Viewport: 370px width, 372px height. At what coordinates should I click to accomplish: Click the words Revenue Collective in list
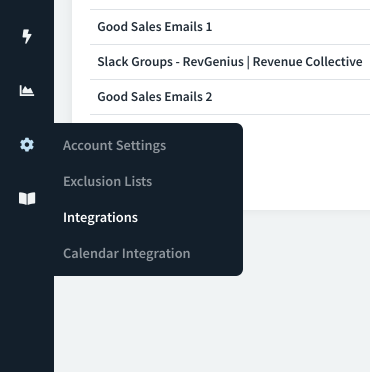(307, 62)
